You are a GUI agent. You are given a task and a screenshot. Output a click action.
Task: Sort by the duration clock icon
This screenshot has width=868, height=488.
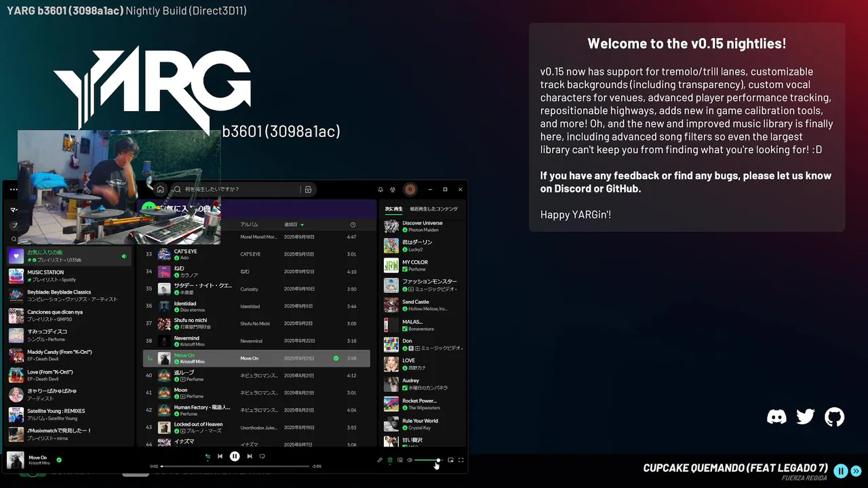353,224
